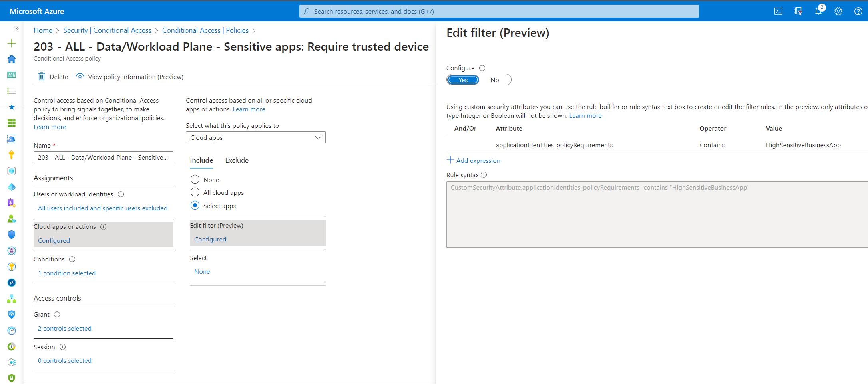Open All resources green grid icon

[x=12, y=123]
